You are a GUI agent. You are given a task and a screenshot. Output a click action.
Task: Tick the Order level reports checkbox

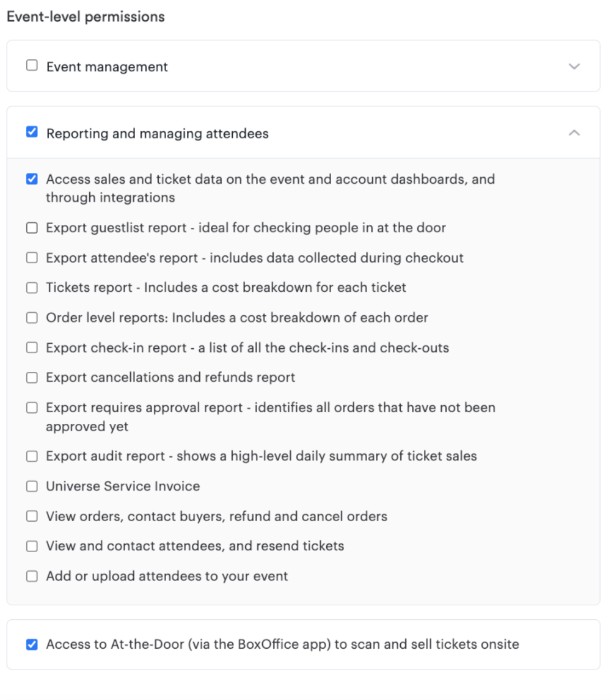[x=32, y=318]
